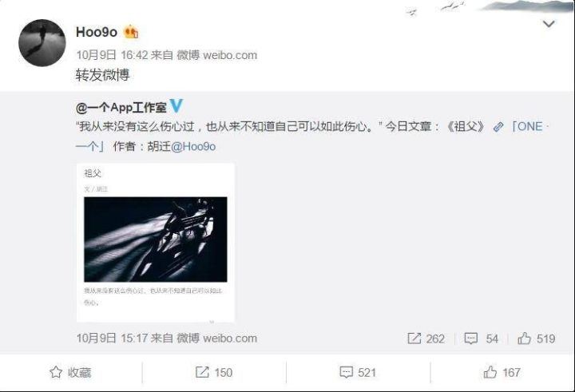Click the Hoo9o username
Viewport: 575px width, 392px height.
[x=97, y=32]
